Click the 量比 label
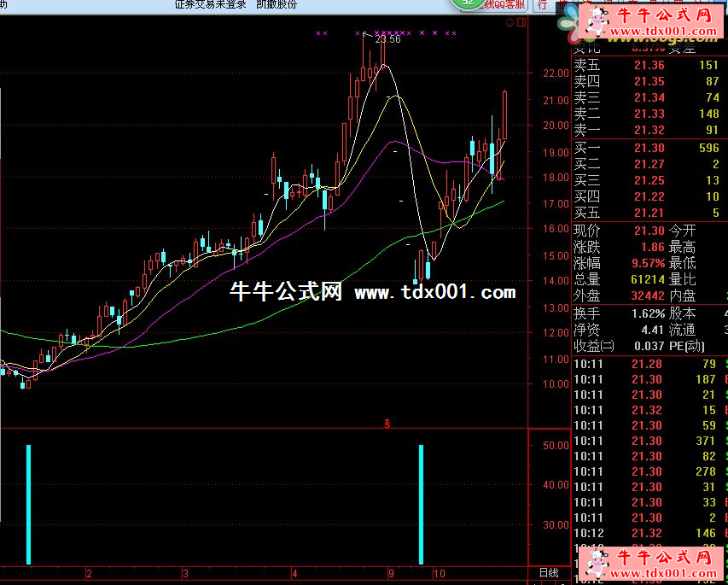Screen dimensions: 728x585 [x=683, y=279]
